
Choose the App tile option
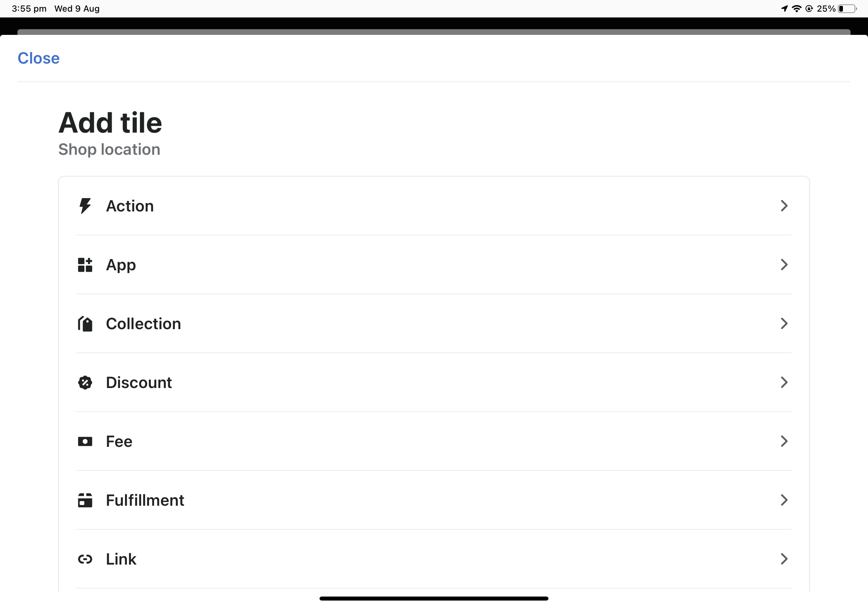[x=121, y=265]
